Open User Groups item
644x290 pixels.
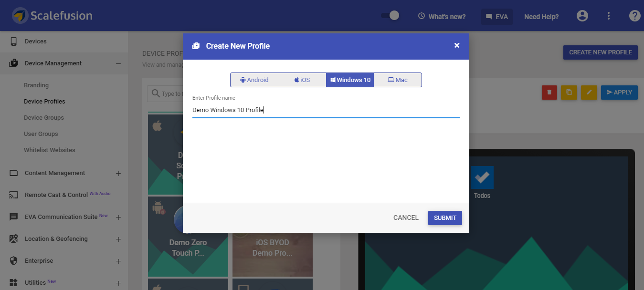(x=41, y=134)
